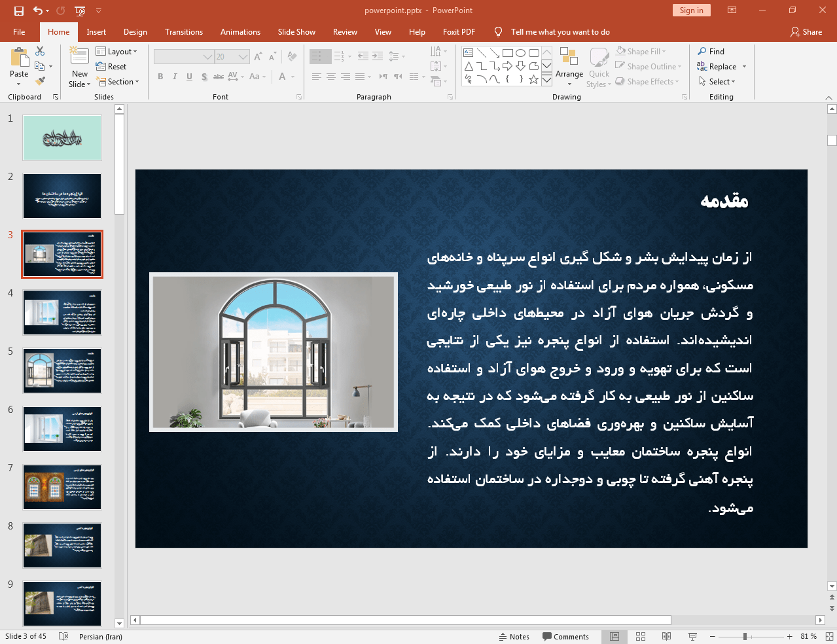Open the font name combo box arrow
This screenshot has height=644, width=837.
tap(207, 57)
